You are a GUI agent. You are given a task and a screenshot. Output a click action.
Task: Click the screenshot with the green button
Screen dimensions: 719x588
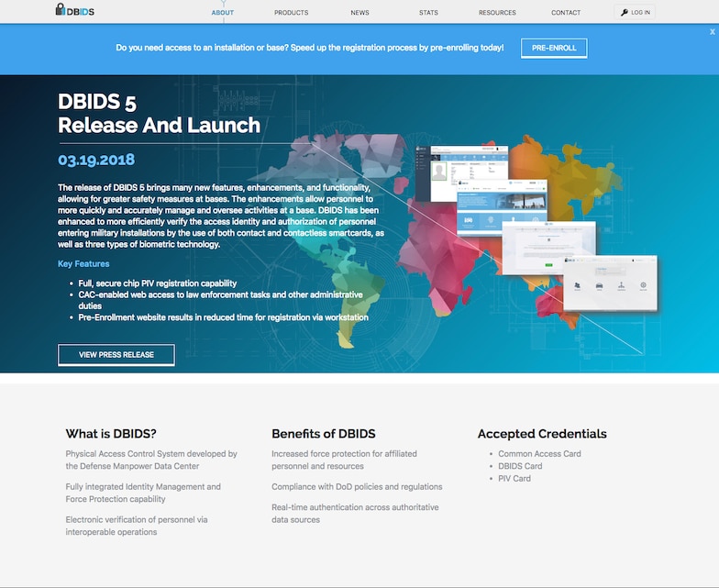[x=548, y=252]
